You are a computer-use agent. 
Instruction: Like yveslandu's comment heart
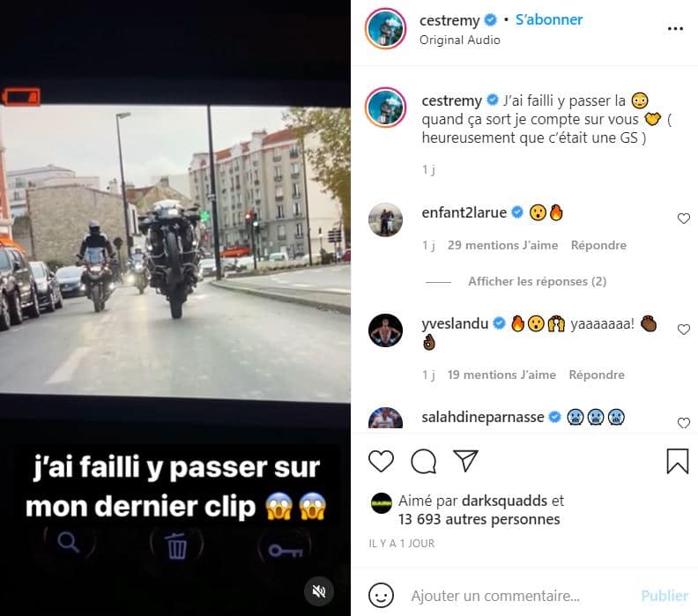tap(683, 330)
